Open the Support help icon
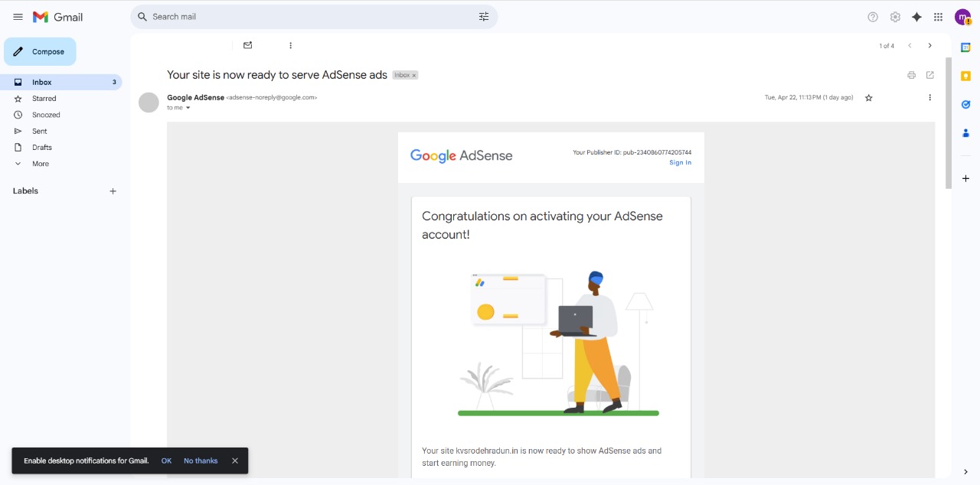980x485 pixels. click(873, 17)
